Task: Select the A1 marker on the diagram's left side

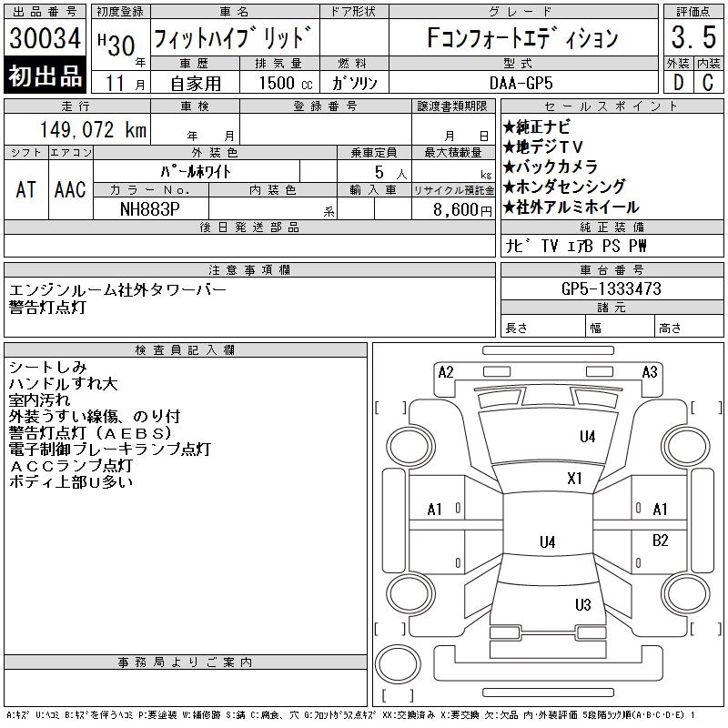Action: 435,510
